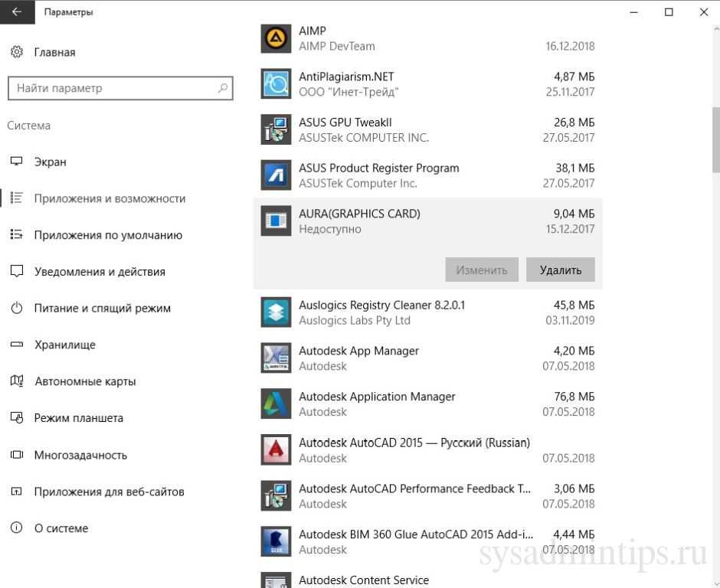
Task: Click ASUS Product Register Program icon
Action: tap(276, 175)
